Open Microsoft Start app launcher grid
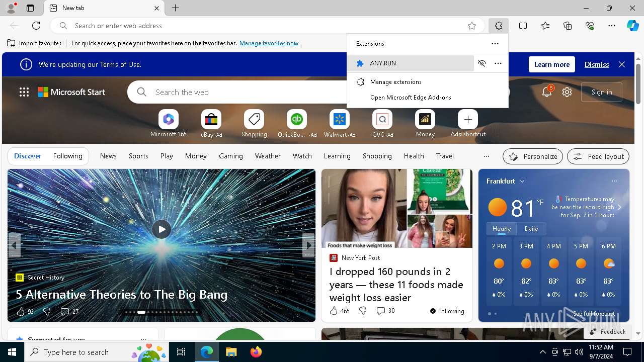 (x=24, y=92)
